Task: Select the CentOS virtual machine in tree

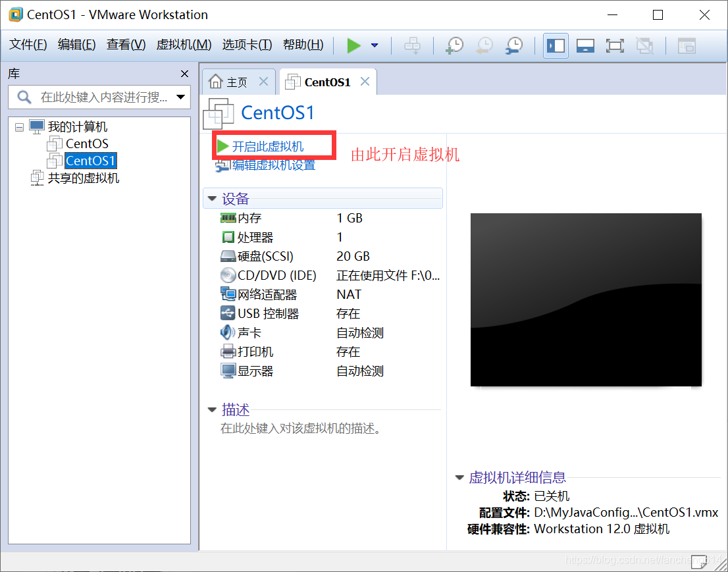Action: pyautogui.click(x=87, y=144)
